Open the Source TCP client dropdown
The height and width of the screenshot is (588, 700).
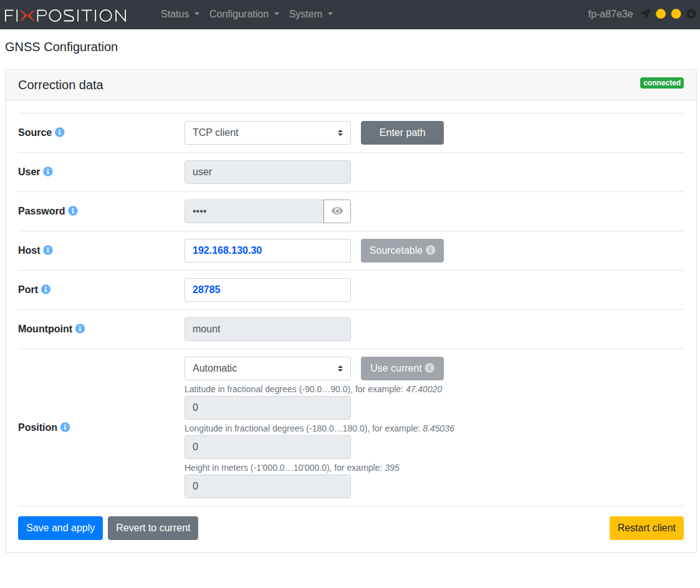[267, 133]
